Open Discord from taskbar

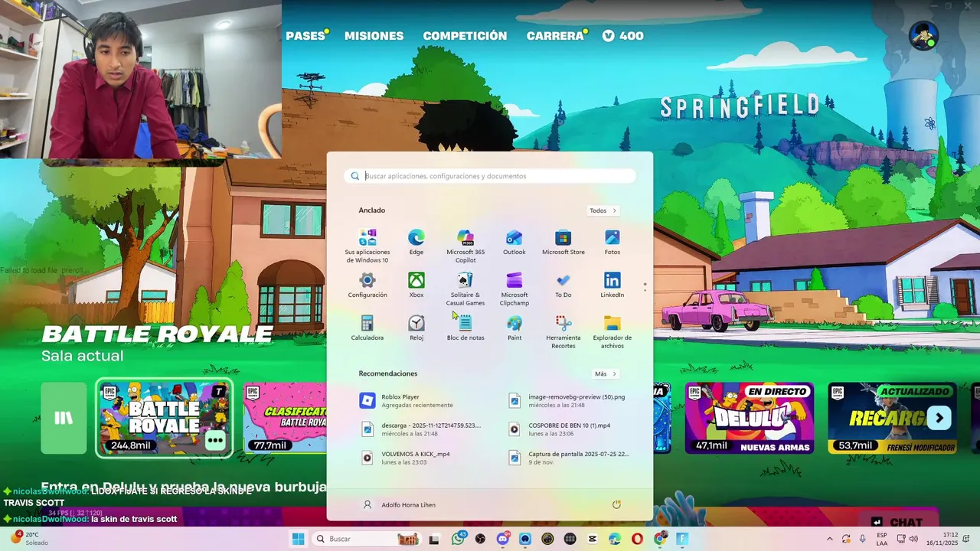click(503, 539)
